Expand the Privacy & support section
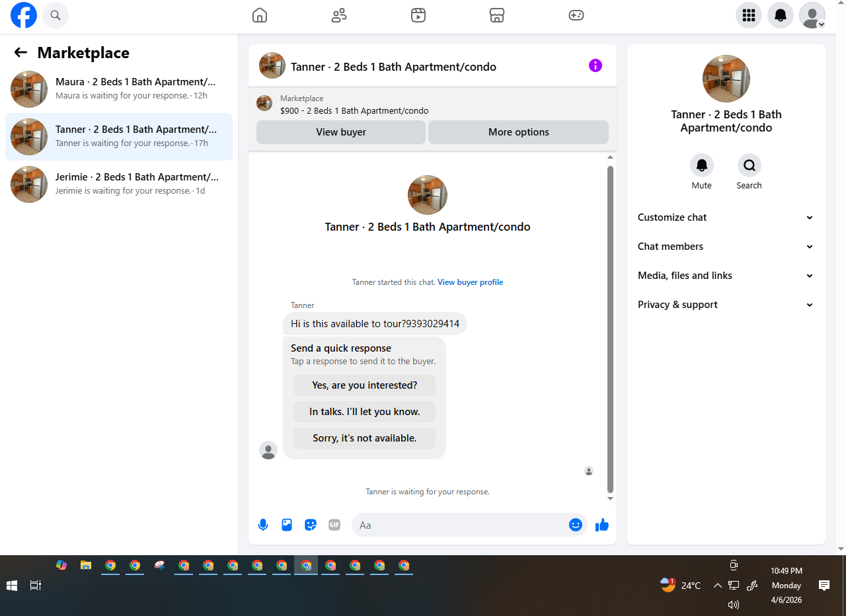 tap(726, 305)
